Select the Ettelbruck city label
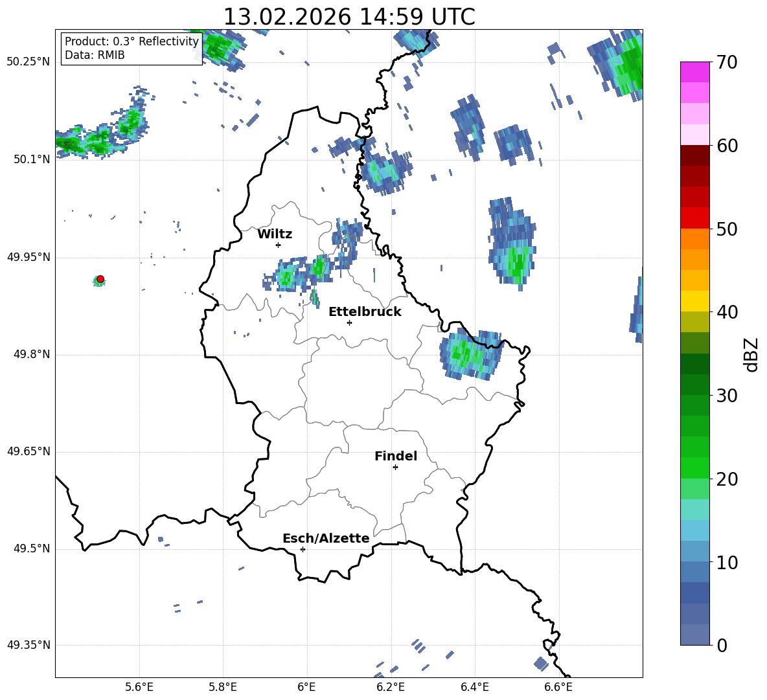The width and height of the screenshot is (767, 700). tap(365, 312)
